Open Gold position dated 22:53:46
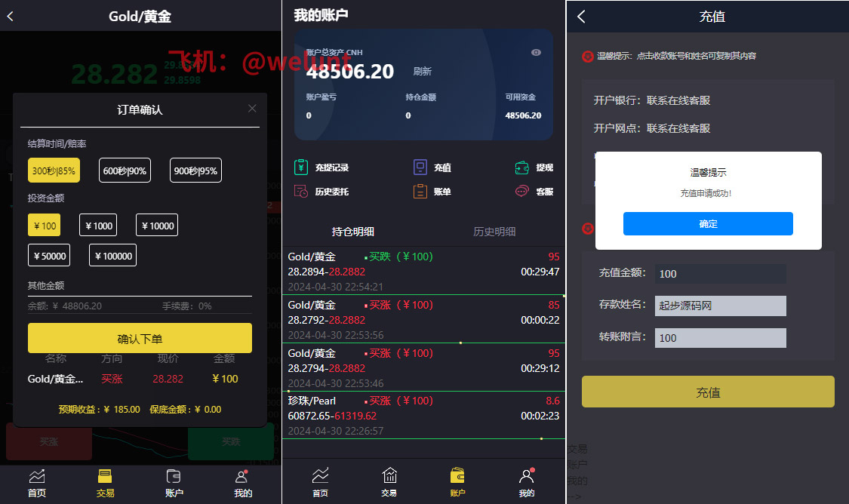The width and height of the screenshot is (849, 504). pyautogui.click(x=423, y=367)
